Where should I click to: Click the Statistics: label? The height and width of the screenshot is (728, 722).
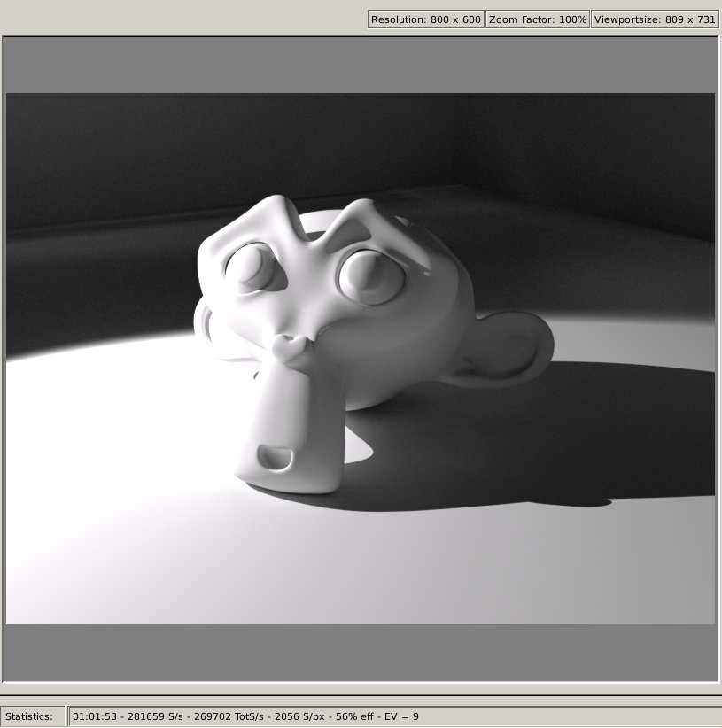[x=28, y=716]
